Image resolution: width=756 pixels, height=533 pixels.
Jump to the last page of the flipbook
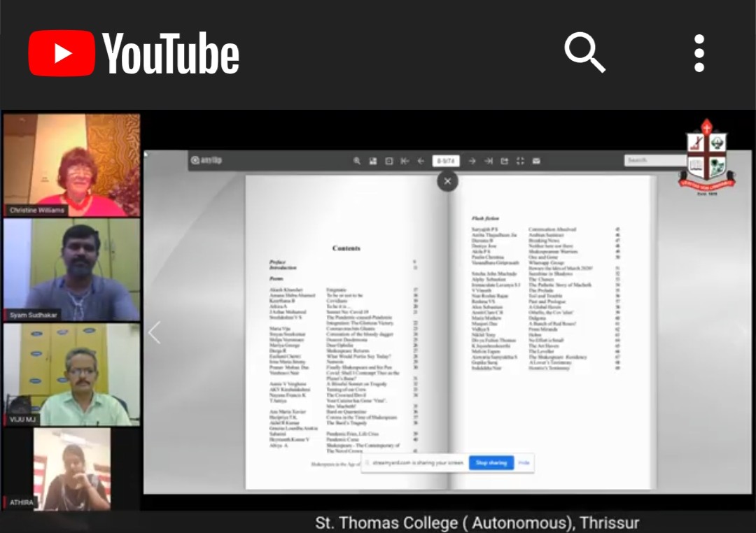click(487, 161)
